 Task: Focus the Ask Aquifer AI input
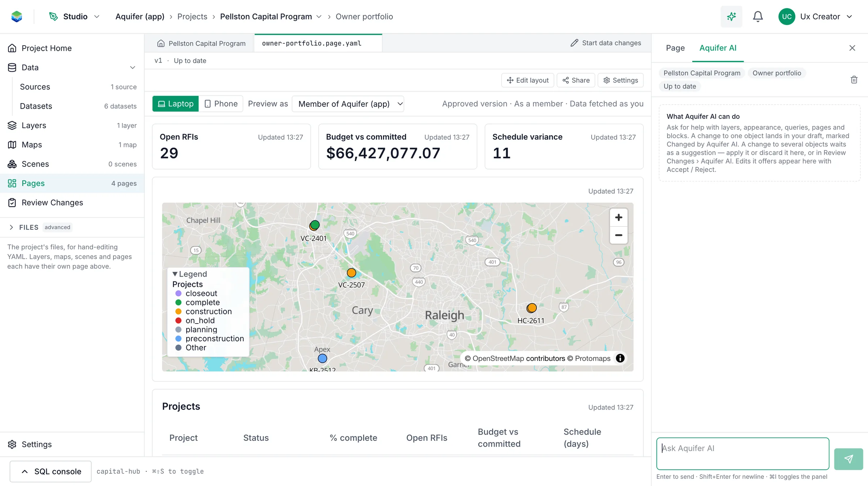point(743,454)
